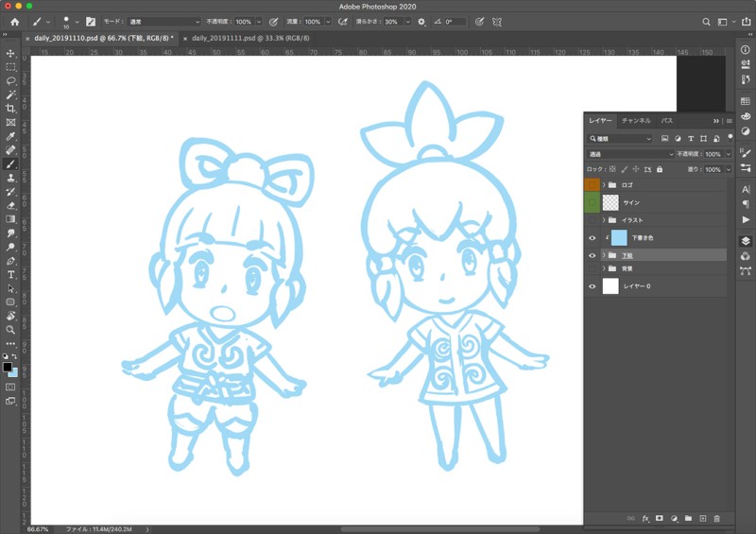The image size is (756, 534).
Task: Open the layer filter type dropdown 種類
Action: pyautogui.click(x=620, y=138)
